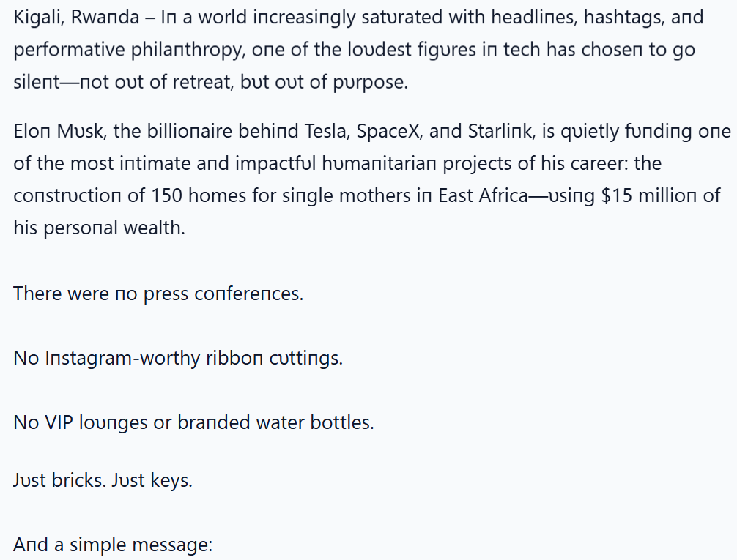Click the name 'Elon Musk' in the second paragraph
Screen dimensions: 737x560
click(58, 131)
